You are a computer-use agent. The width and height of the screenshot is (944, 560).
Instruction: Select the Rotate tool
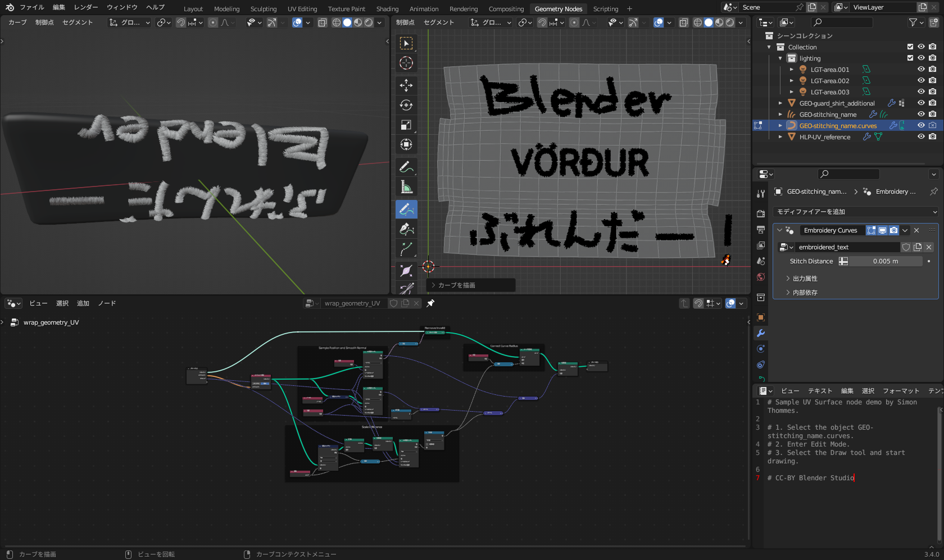click(406, 105)
